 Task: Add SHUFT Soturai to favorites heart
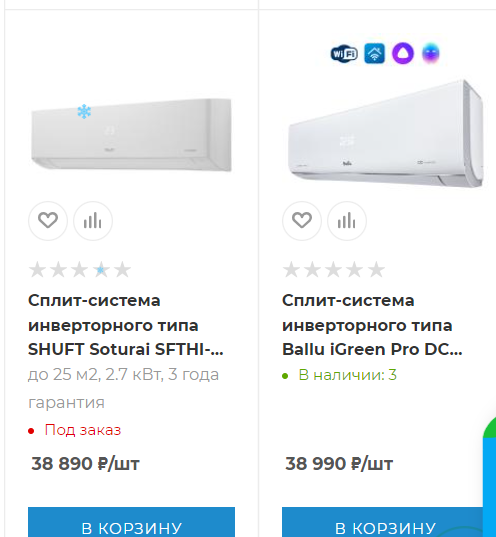tap(48, 221)
